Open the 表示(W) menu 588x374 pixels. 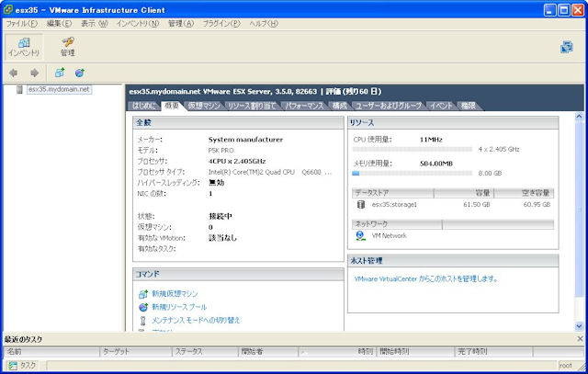point(95,23)
